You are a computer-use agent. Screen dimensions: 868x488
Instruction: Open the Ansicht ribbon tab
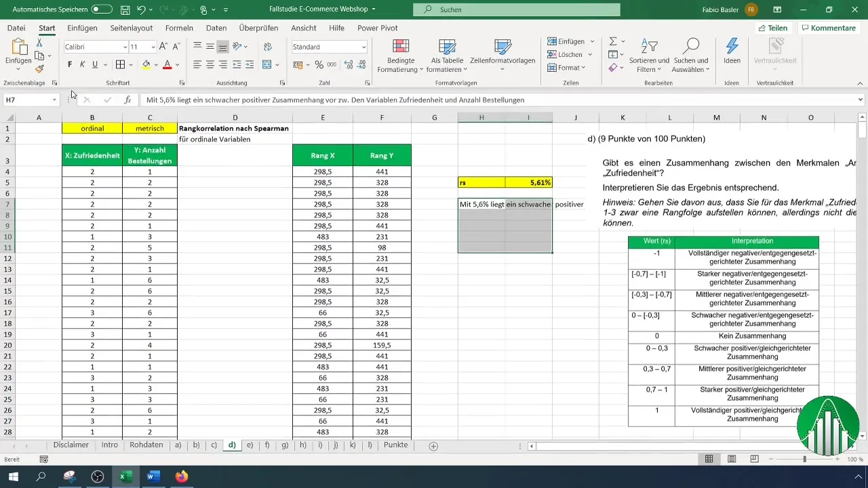303,28
